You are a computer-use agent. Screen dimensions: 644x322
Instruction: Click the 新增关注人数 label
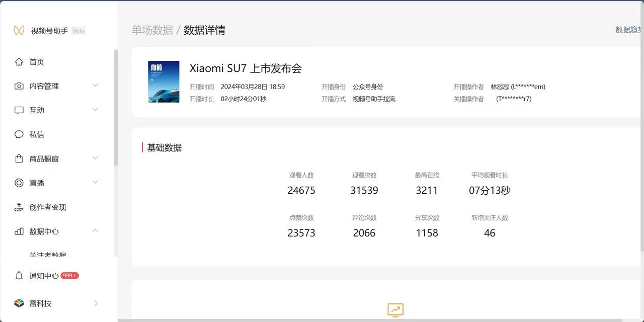pos(490,218)
